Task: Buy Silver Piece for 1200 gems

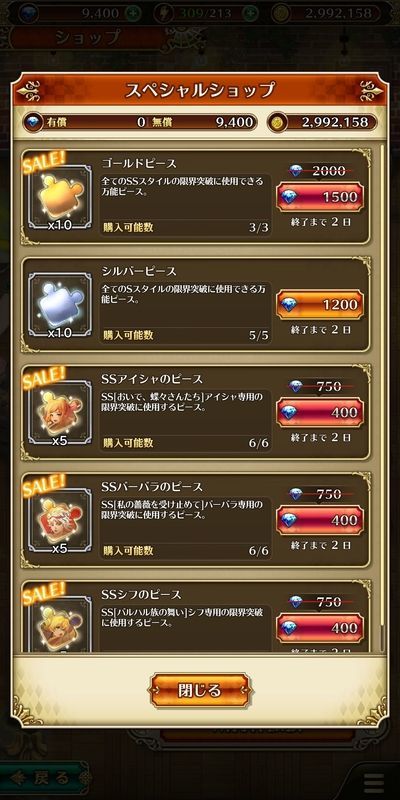Action: pyautogui.click(x=320, y=305)
